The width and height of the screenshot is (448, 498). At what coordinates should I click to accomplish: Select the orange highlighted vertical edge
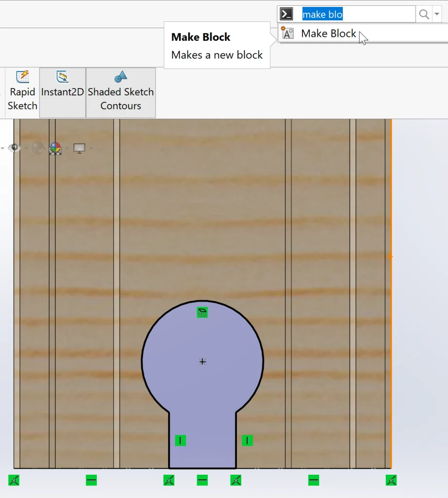[x=391, y=294]
